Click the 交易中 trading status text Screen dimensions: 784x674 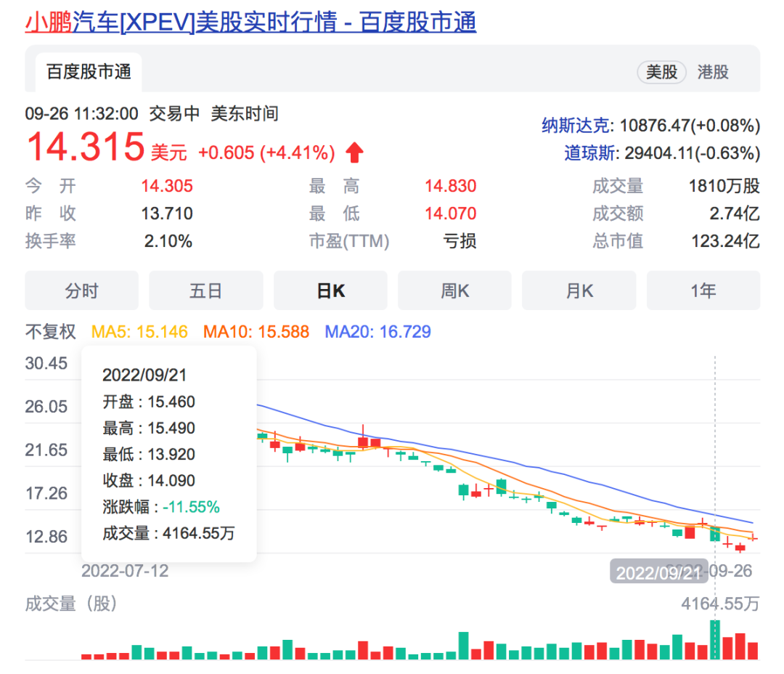[x=174, y=114]
